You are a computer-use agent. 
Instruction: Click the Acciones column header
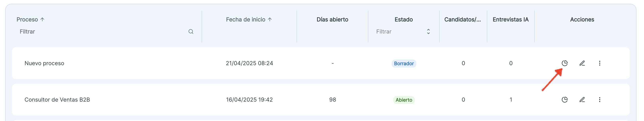(x=582, y=19)
